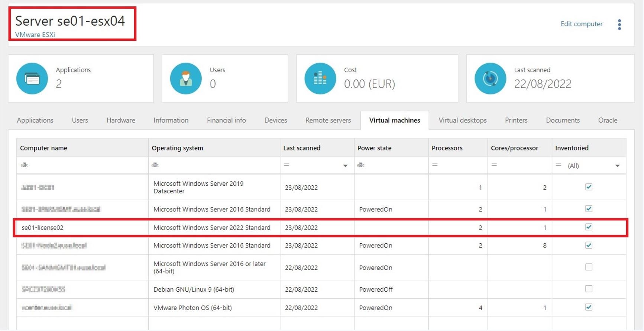This screenshot has width=644, height=331.
Task: Go to the Virtual desktops tab
Action: coord(463,120)
